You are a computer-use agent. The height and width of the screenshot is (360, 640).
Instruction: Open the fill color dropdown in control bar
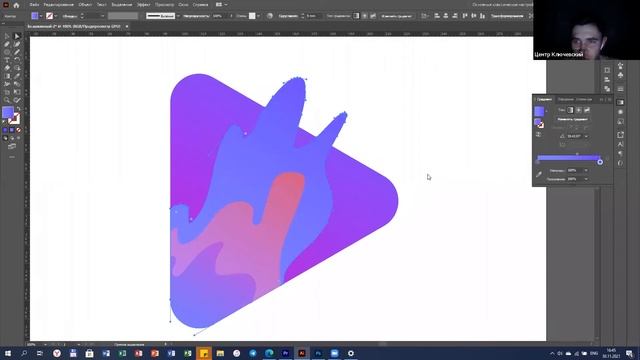pos(40,16)
